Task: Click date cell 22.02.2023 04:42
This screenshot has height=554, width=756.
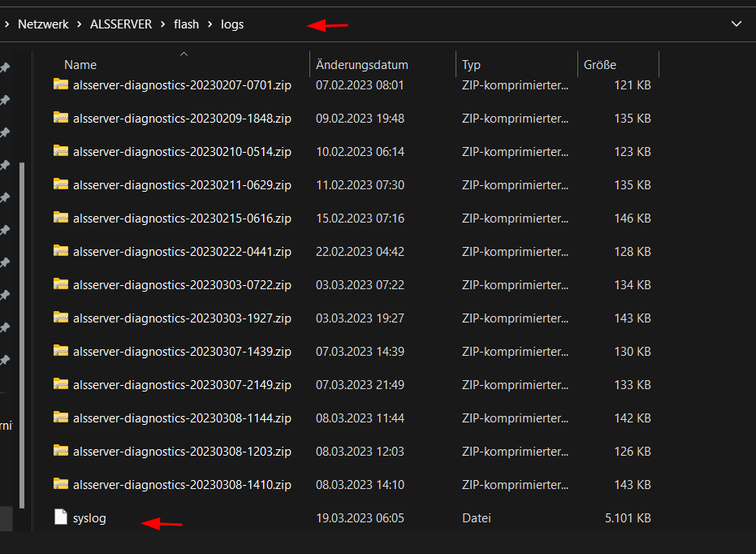Action: [361, 251]
